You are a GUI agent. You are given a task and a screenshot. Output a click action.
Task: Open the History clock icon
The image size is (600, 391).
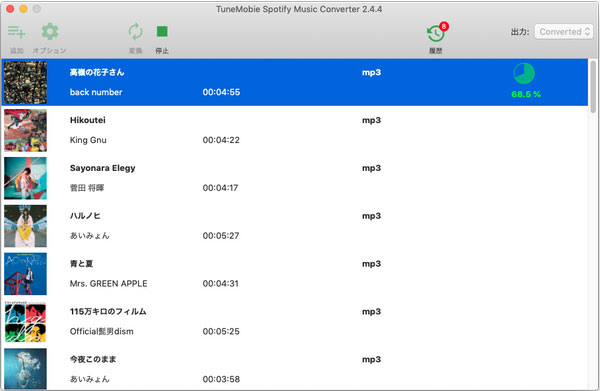click(436, 34)
